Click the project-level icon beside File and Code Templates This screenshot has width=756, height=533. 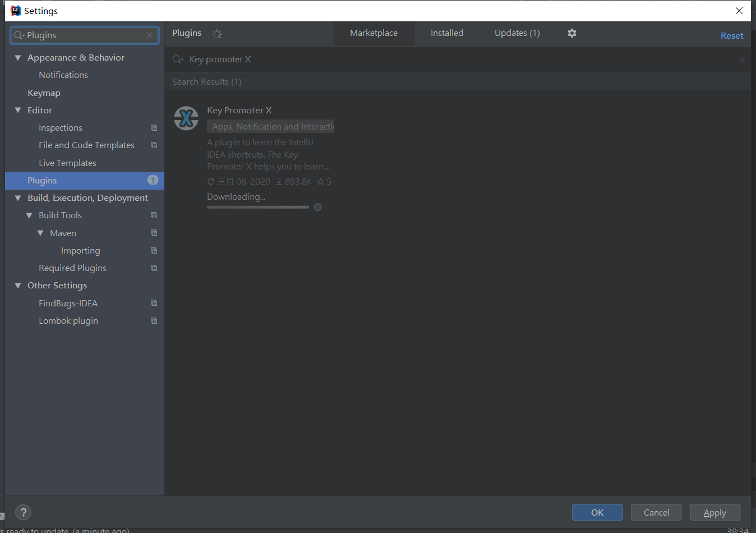click(154, 145)
